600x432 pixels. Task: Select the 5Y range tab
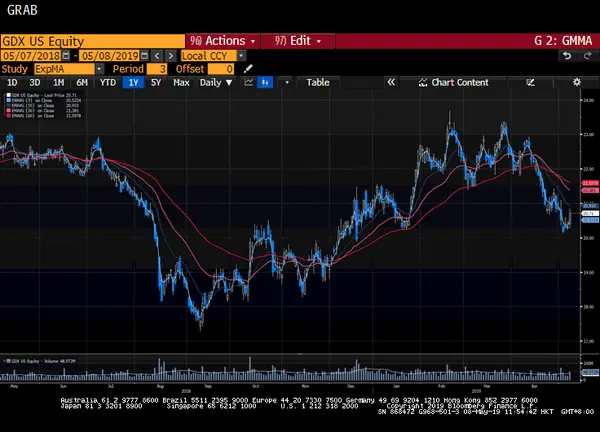point(156,82)
